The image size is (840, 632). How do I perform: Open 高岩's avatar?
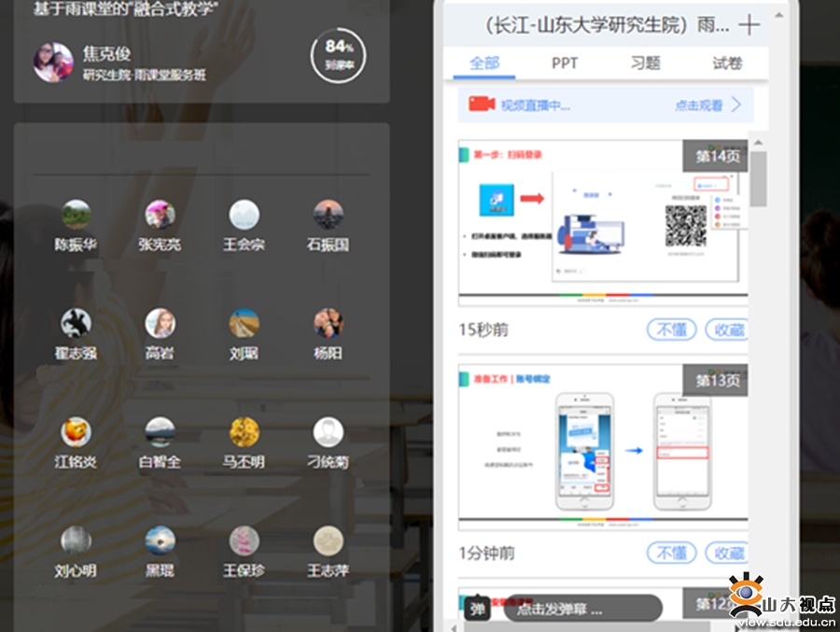(160, 323)
